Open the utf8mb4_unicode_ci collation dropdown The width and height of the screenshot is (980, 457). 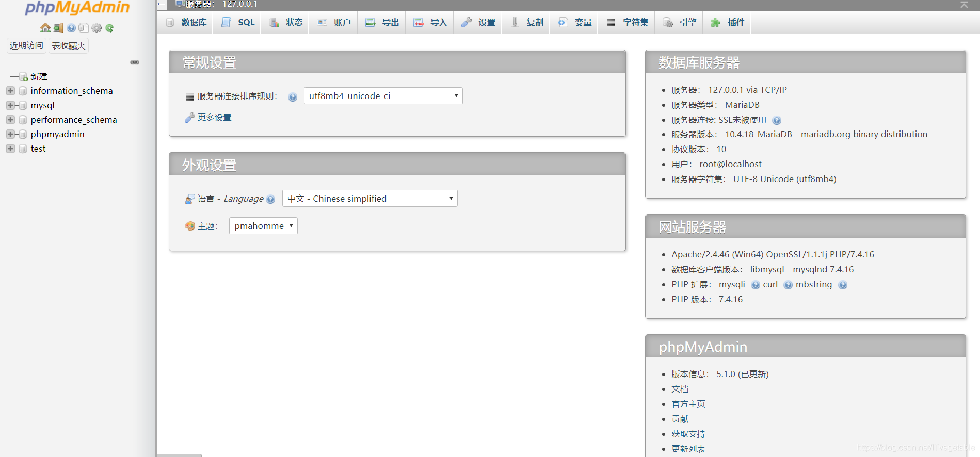(383, 96)
